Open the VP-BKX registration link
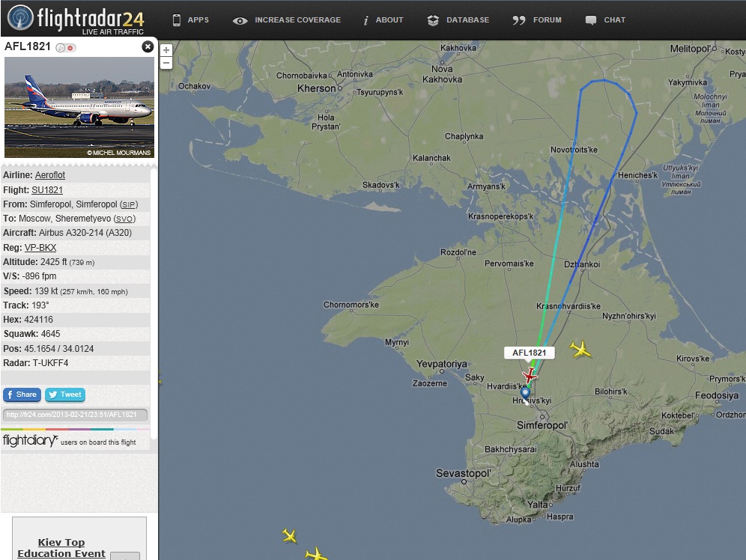The width and height of the screenshot is (746, 560). click(40, 248)
